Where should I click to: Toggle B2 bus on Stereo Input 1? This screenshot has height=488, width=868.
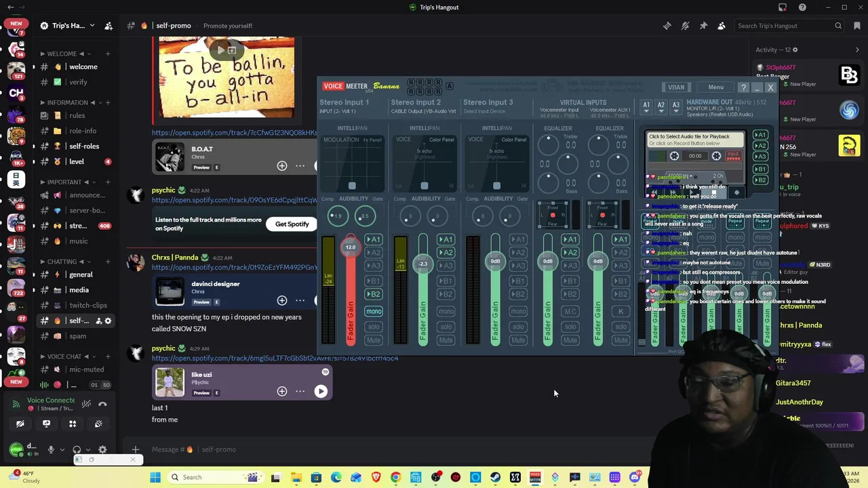[x=374, y=294]
